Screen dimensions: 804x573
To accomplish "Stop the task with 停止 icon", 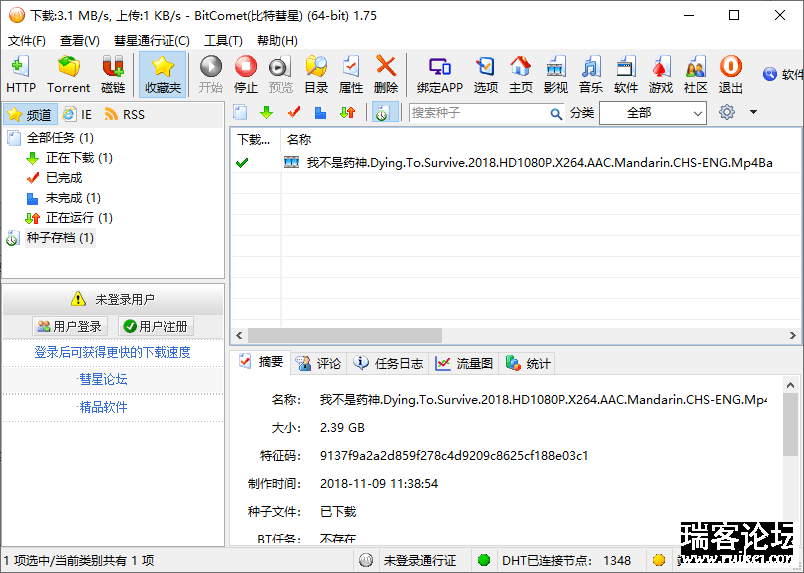I will click(x=246, y=74).
